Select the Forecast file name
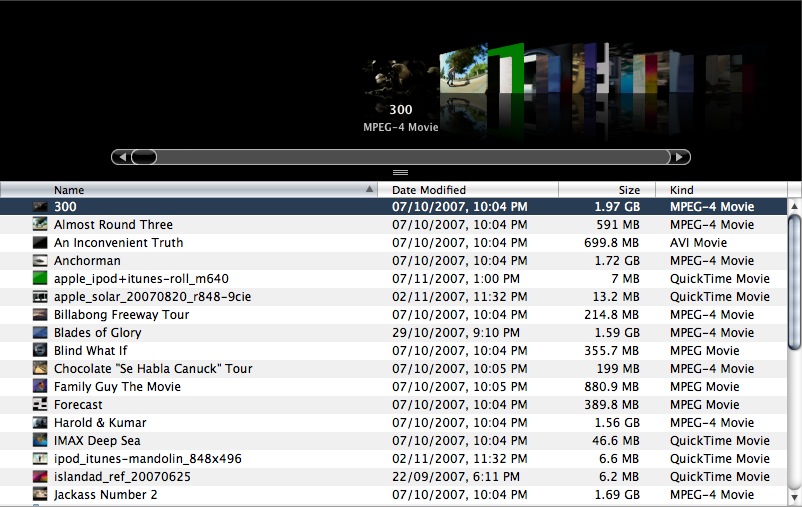The image size is (802, 507). click(78, 405)
